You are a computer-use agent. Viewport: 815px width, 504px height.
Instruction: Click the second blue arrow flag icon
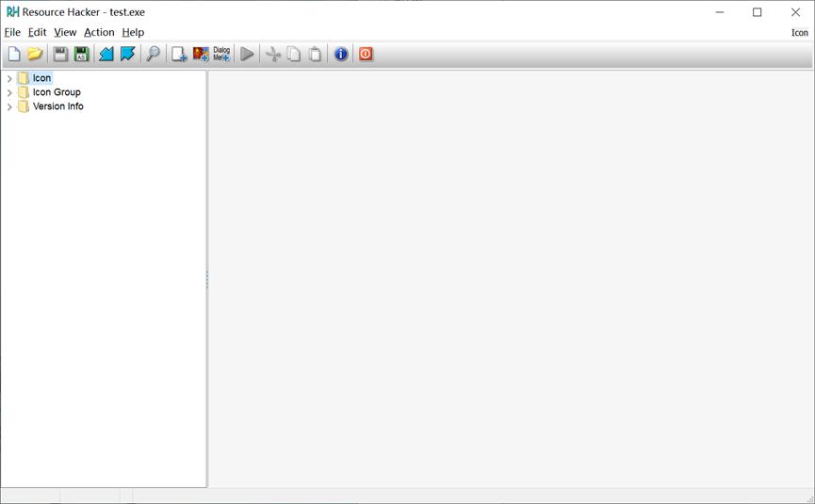click(x=127, y=54)
